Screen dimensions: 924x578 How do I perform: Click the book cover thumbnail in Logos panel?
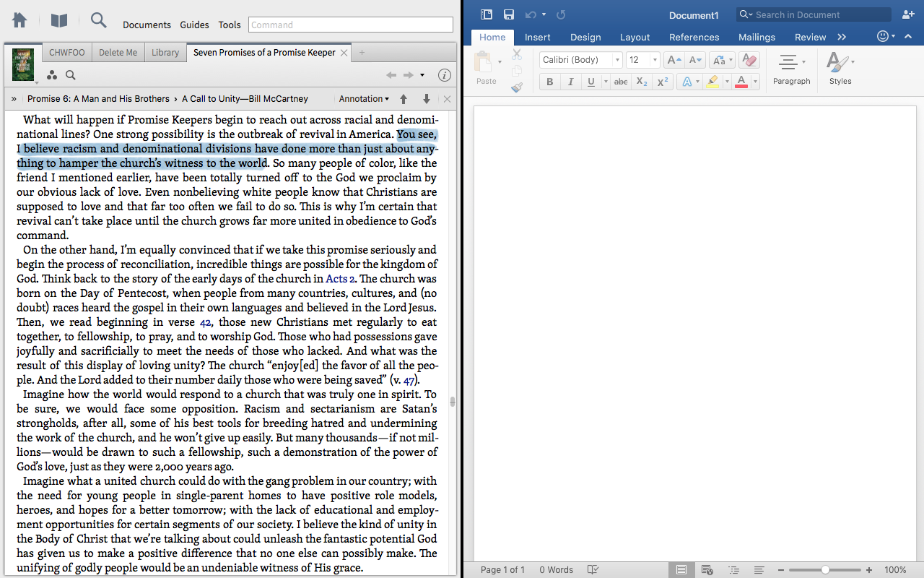click(x=23, y=64)
